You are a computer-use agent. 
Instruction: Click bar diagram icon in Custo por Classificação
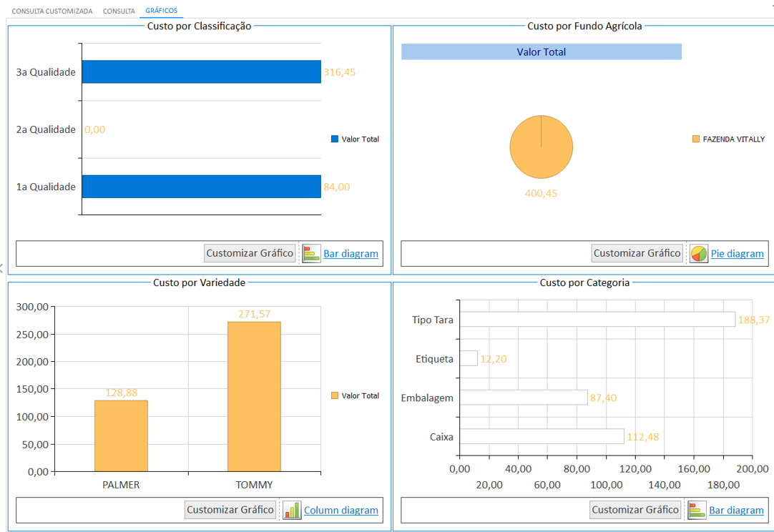click(311, 254)
